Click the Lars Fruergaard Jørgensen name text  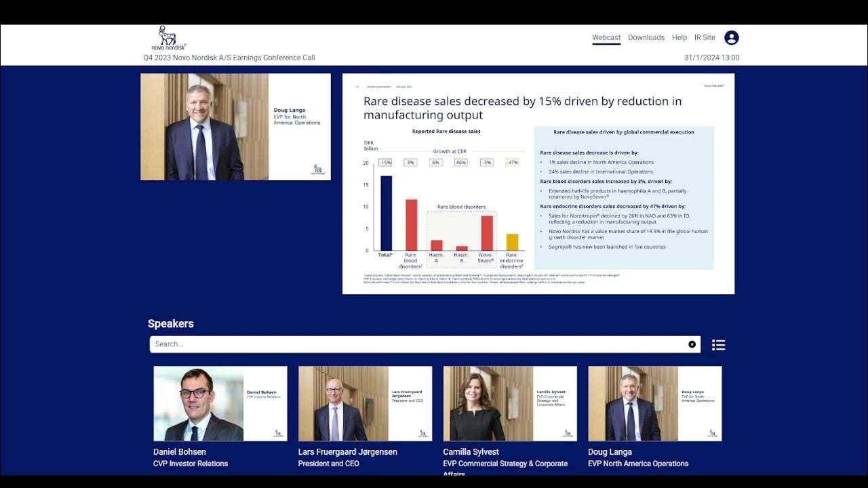348,452
